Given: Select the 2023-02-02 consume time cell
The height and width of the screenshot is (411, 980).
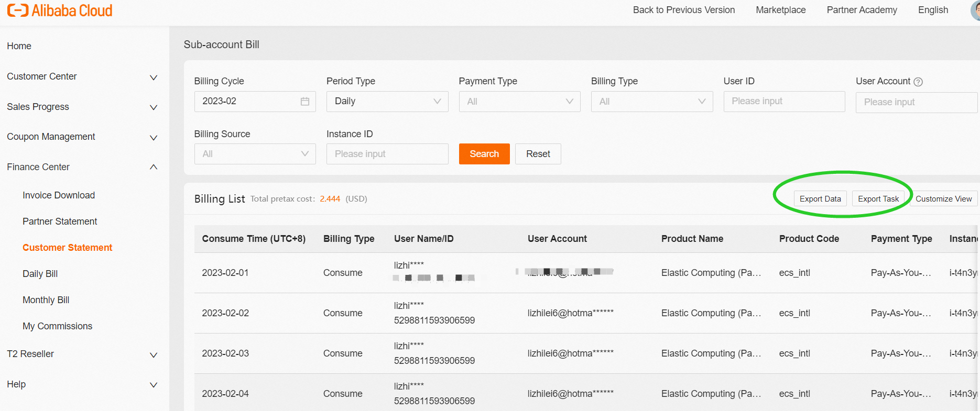Looking at the screenshot, I should tap(225, 313).
